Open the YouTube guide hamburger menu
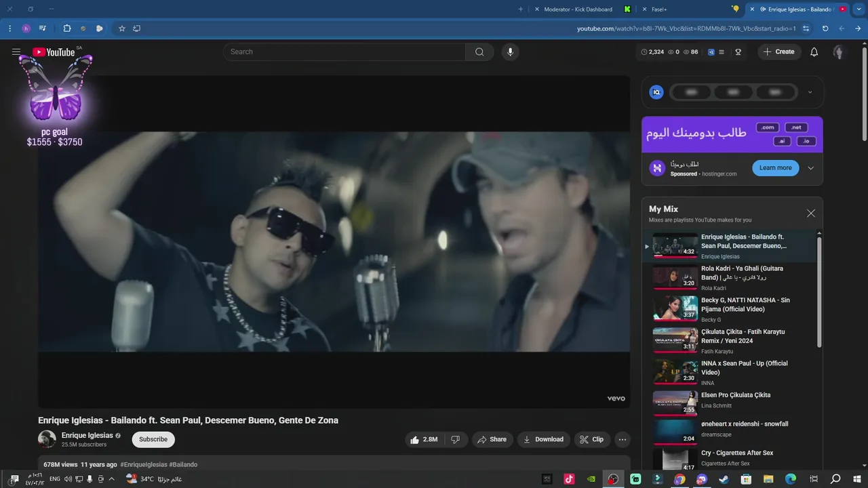 [x=16, y=52]
